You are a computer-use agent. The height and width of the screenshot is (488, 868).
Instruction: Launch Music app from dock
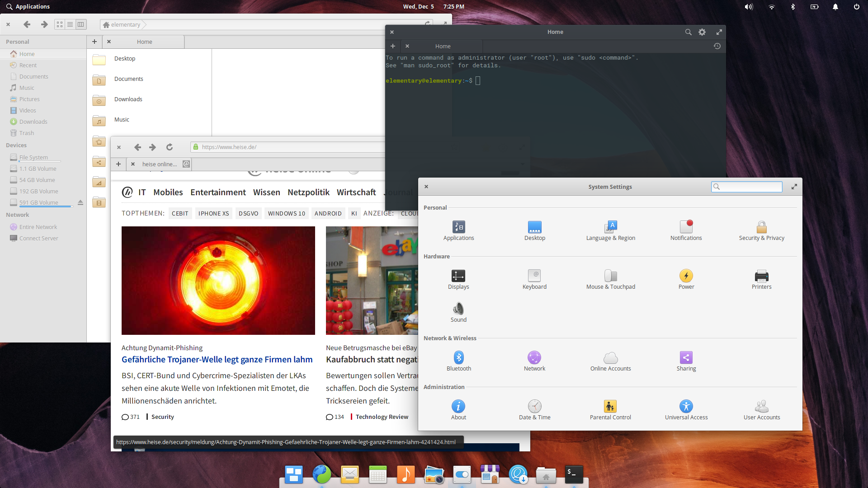(406, 475)
